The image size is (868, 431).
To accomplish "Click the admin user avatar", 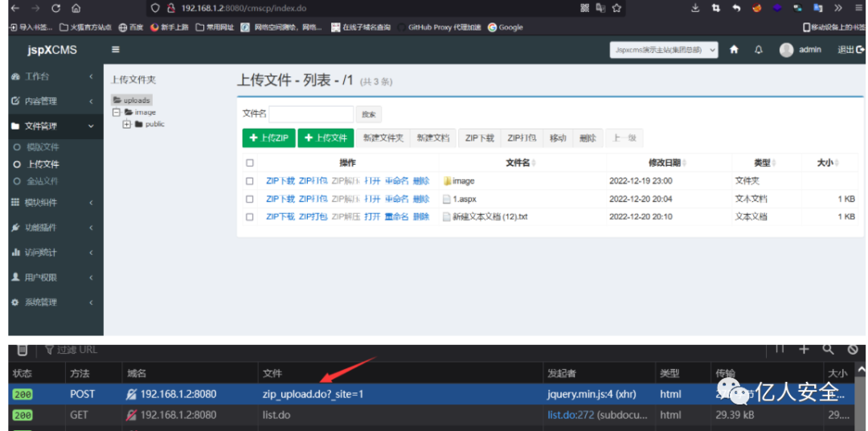I will 786,50.
